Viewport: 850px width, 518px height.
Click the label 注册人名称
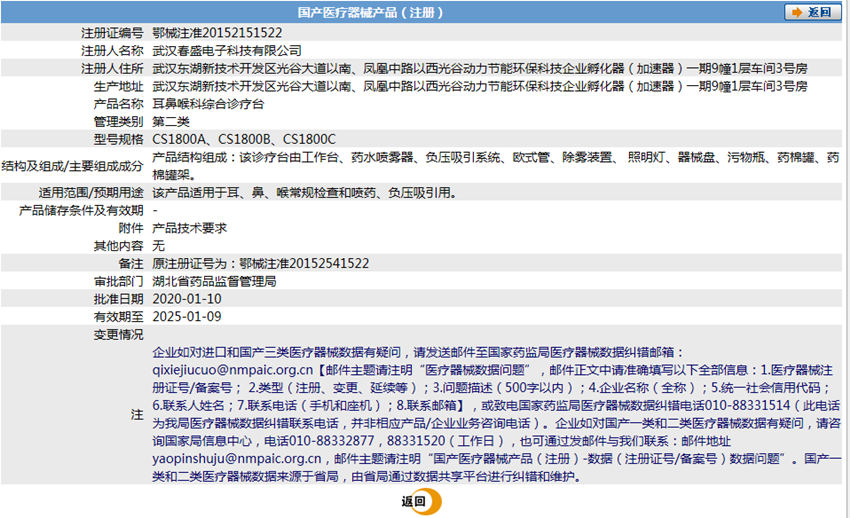(x=112, y=51)
